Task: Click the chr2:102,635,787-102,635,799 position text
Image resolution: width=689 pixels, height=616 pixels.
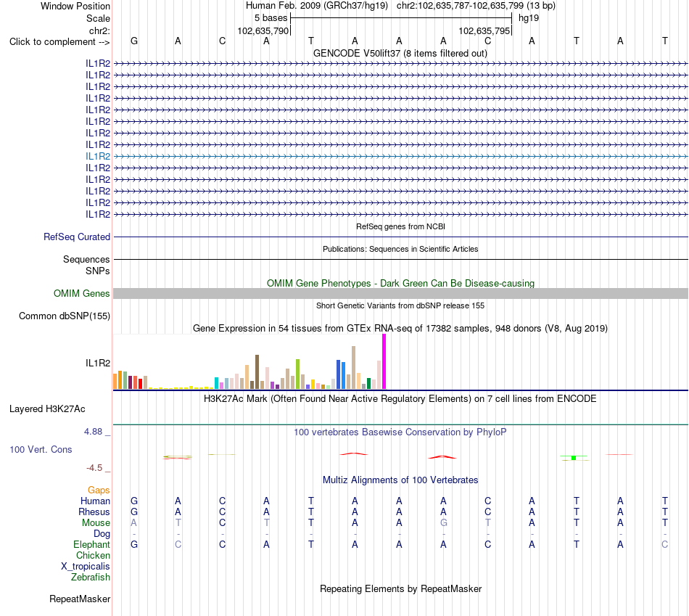Action: 476,6
